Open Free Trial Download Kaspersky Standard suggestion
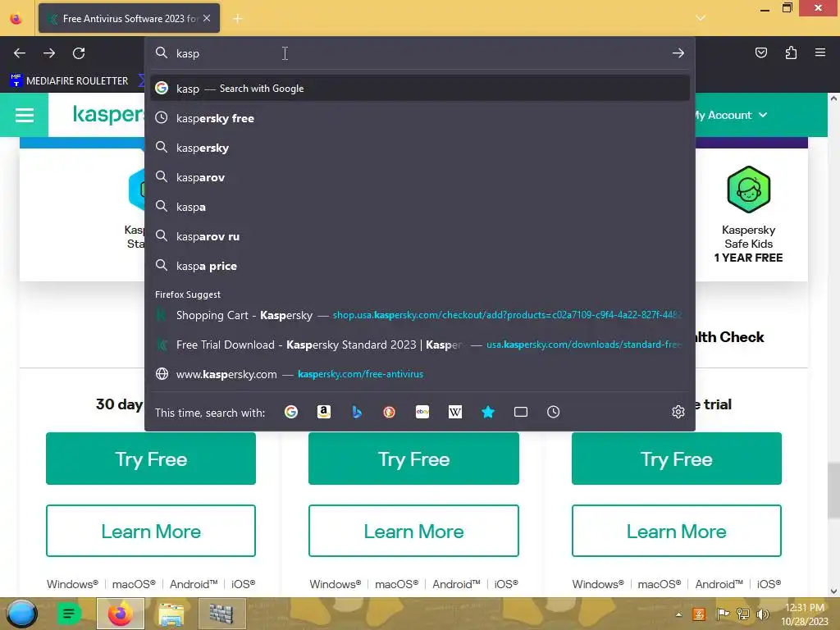This screenshot has width=840, height=630. coord(420,345)
